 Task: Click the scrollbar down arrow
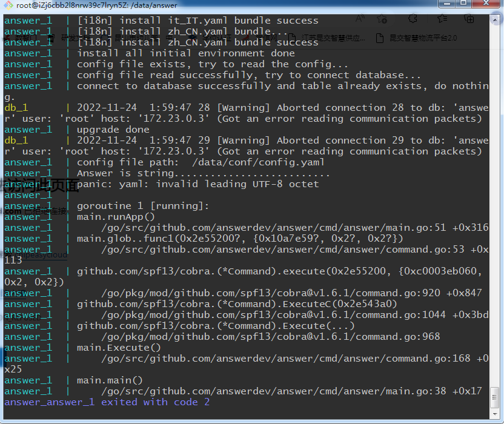click(495, 414)
